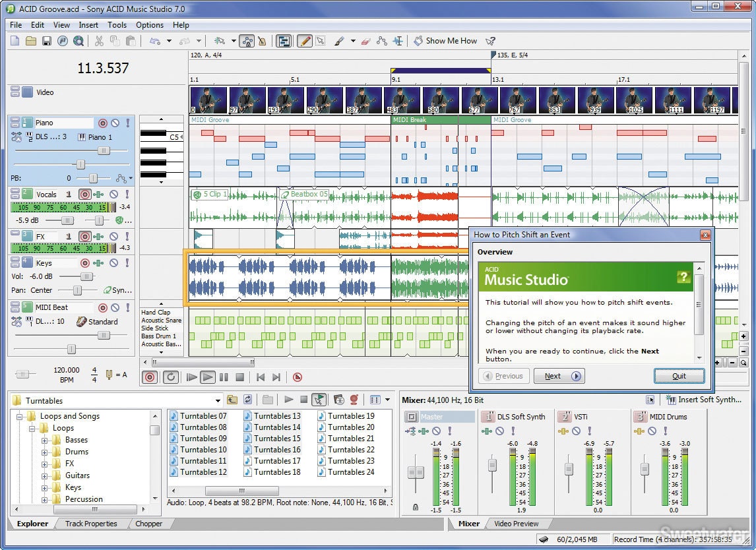Expand the Drums folder node

click(x=44, y=452)
